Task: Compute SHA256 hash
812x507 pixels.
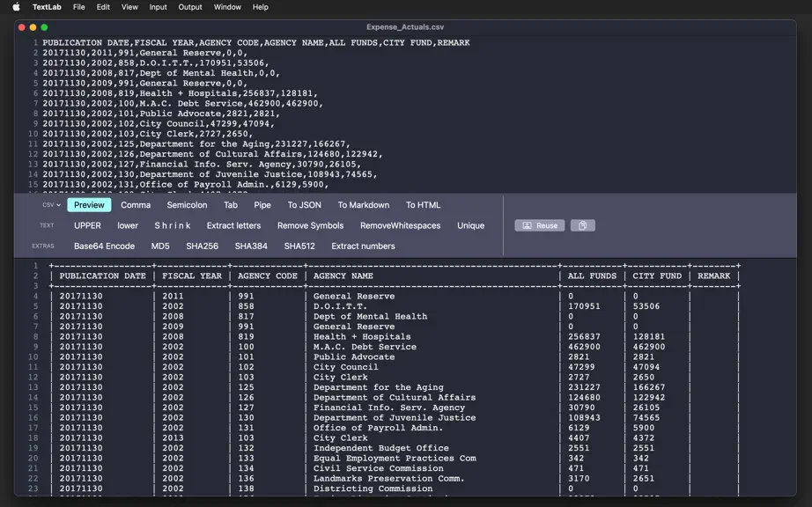Action: click(x=202, y=246)
